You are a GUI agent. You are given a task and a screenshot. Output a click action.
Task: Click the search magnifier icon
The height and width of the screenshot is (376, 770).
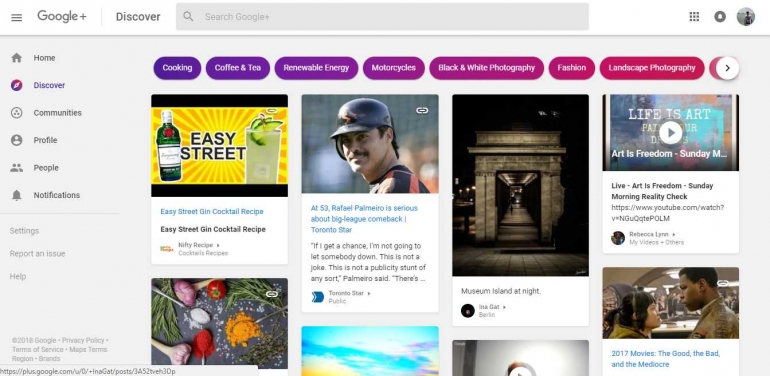click(188, 17)
